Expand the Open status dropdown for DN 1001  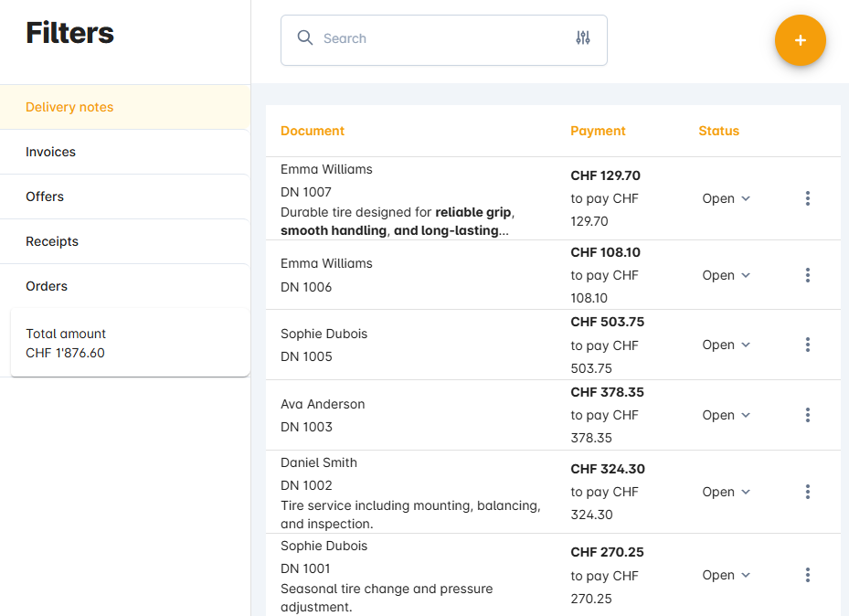point(727,575)
